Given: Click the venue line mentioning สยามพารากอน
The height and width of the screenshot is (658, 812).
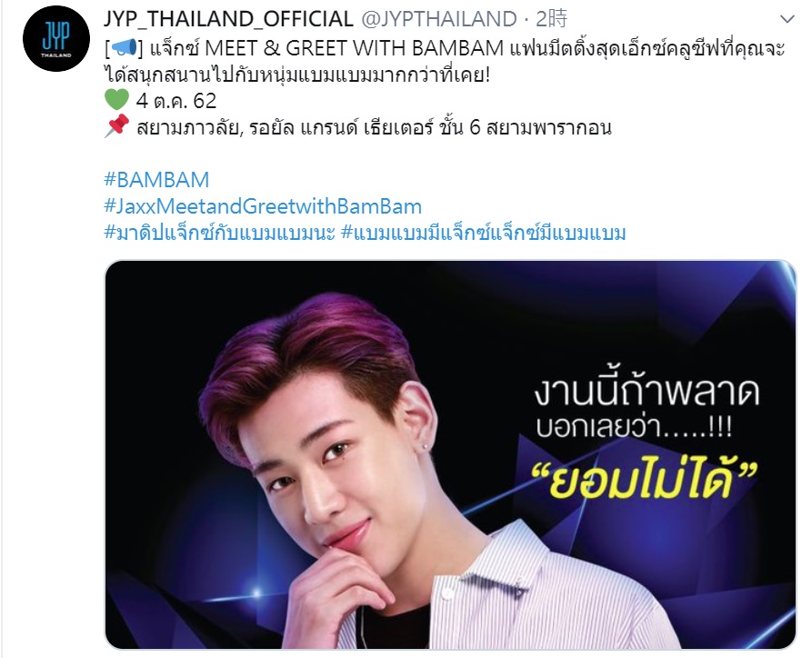Looking at the screenshot, I should (x=374, y=127).
